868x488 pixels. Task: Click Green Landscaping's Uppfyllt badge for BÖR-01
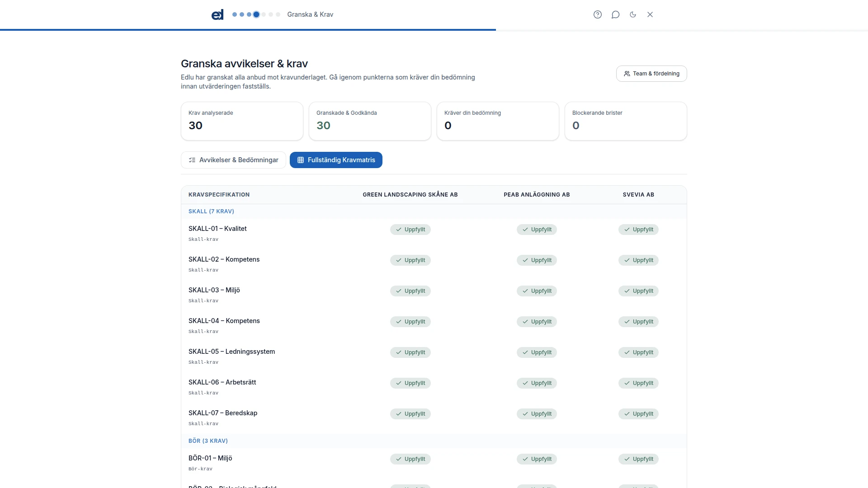[x=410, y=459]
